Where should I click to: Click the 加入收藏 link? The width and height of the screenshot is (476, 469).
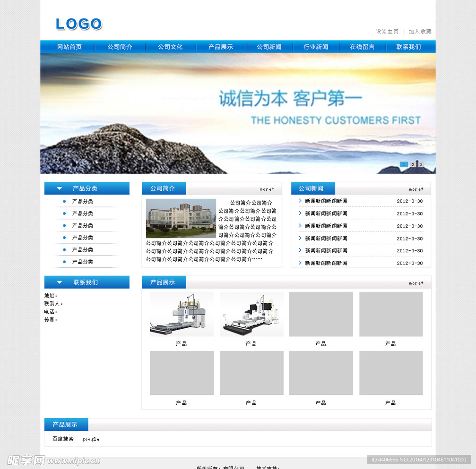(x=420, y=32)
